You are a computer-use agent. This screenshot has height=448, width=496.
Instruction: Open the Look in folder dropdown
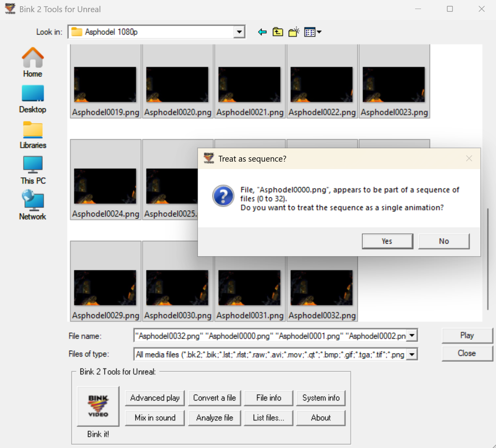point(239,32)
